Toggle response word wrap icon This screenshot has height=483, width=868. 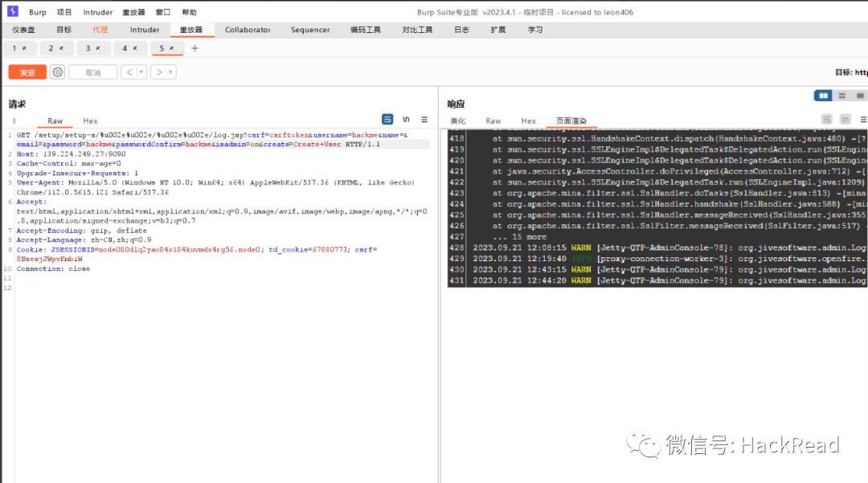tap(826, 119)
